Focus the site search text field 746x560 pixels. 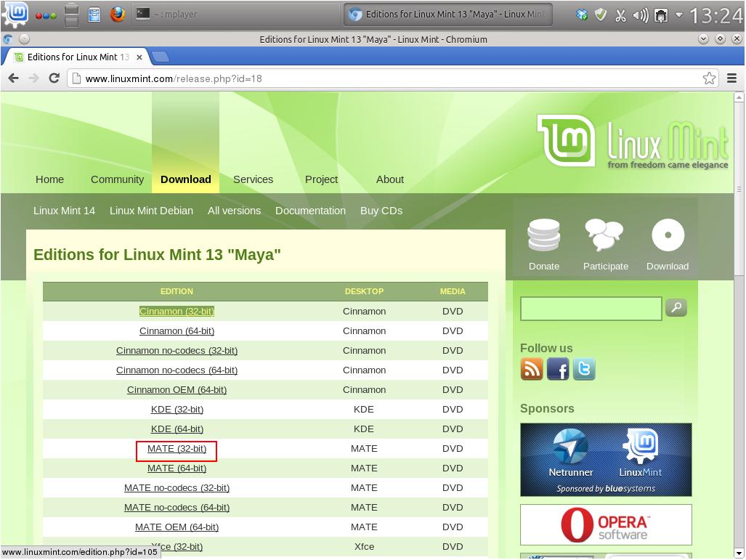tap(591, 308)
